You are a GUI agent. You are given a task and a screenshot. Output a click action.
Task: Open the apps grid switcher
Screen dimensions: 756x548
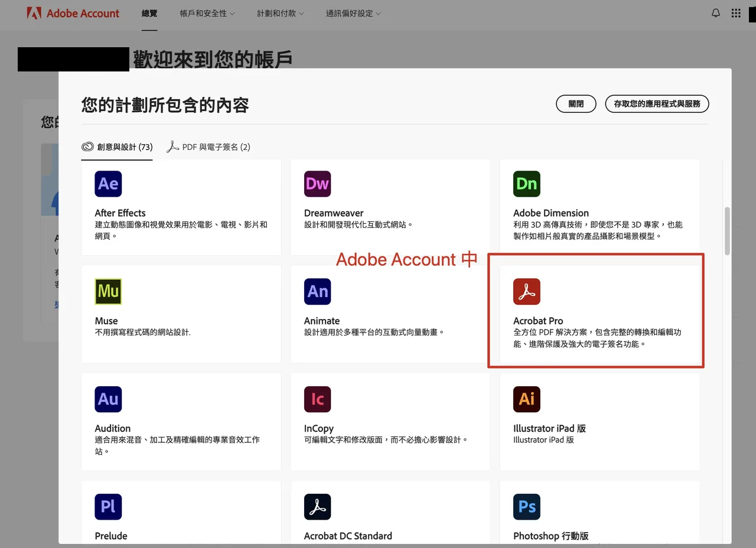(x=736, y=13)
